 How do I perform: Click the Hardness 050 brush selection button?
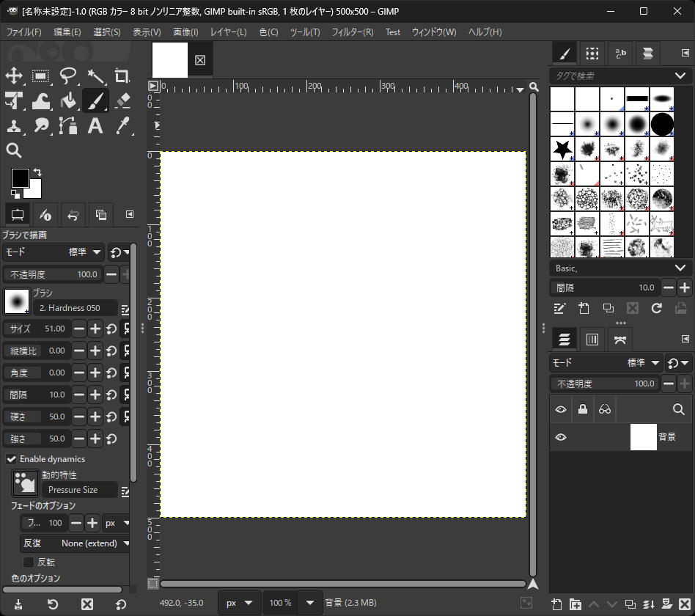(75, 307)
